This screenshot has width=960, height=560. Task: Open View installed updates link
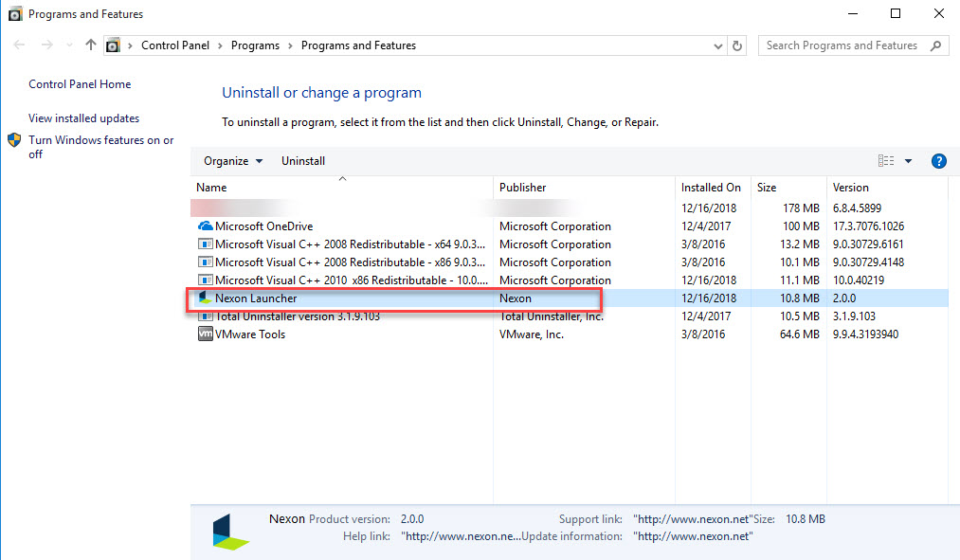[x=84, y=118]
